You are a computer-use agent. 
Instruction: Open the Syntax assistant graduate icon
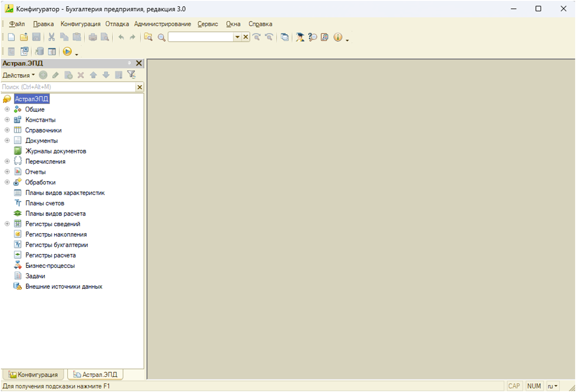(300, 38)
